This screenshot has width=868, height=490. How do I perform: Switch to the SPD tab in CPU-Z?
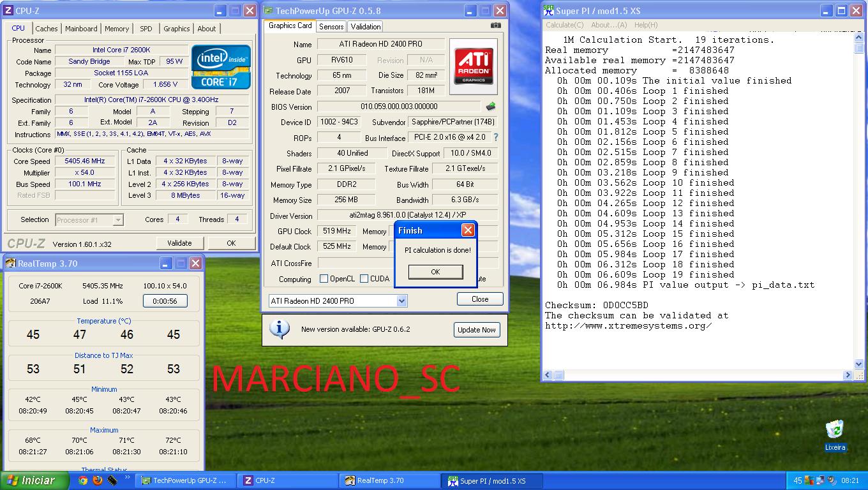click(x=146, y=29)
